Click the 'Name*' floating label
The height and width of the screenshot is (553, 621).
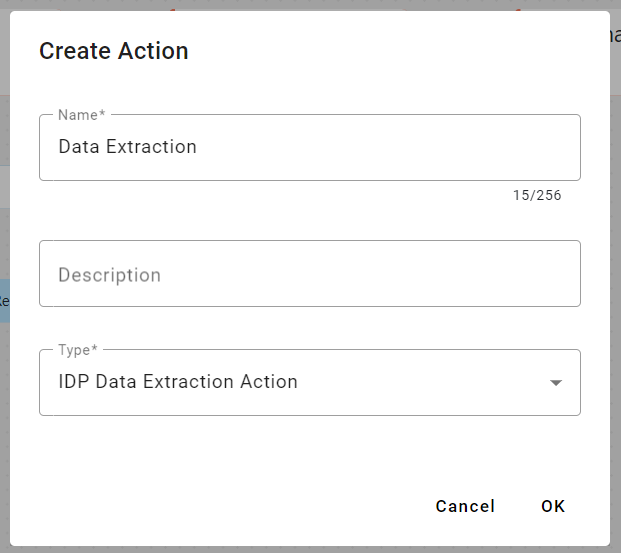click(81, 115)
